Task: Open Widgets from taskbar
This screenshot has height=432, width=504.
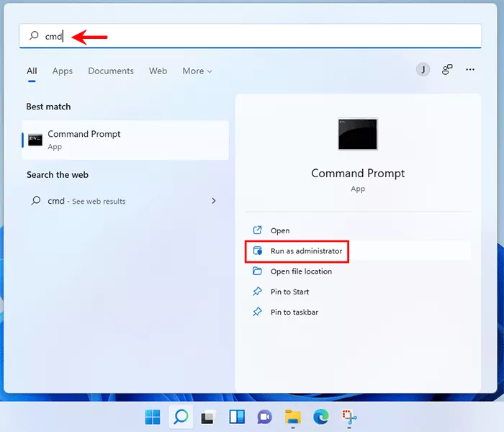Action: (237, 417)
